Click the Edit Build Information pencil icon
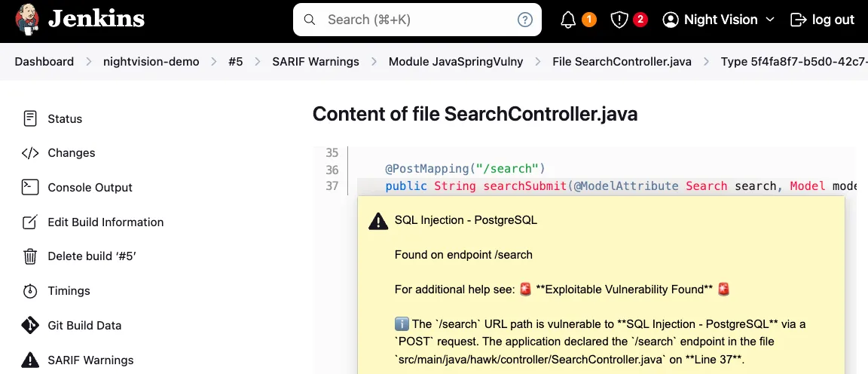This screenshot has width=868, height=374. (30, 222)
